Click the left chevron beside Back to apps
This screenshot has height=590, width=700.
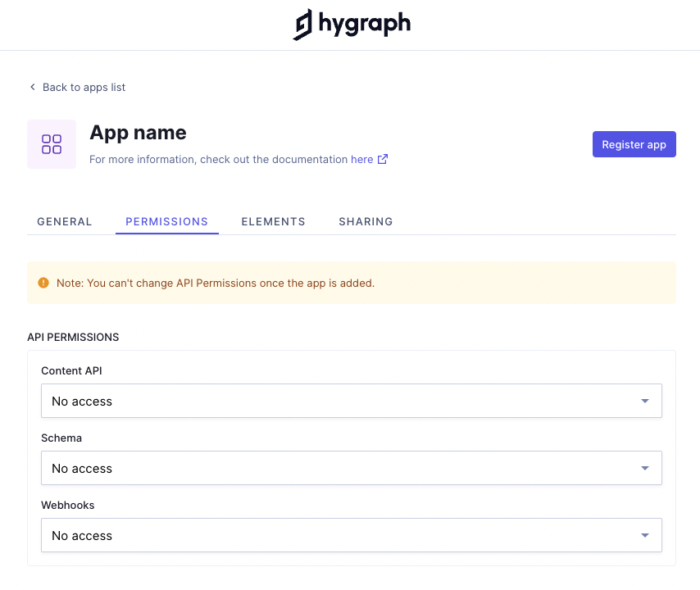33,87
